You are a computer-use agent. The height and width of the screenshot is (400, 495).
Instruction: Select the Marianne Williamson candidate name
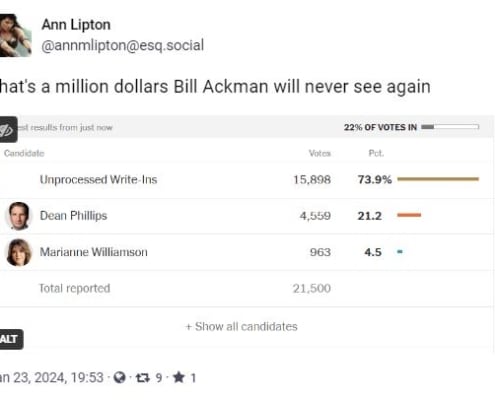(x=94, y=252)
